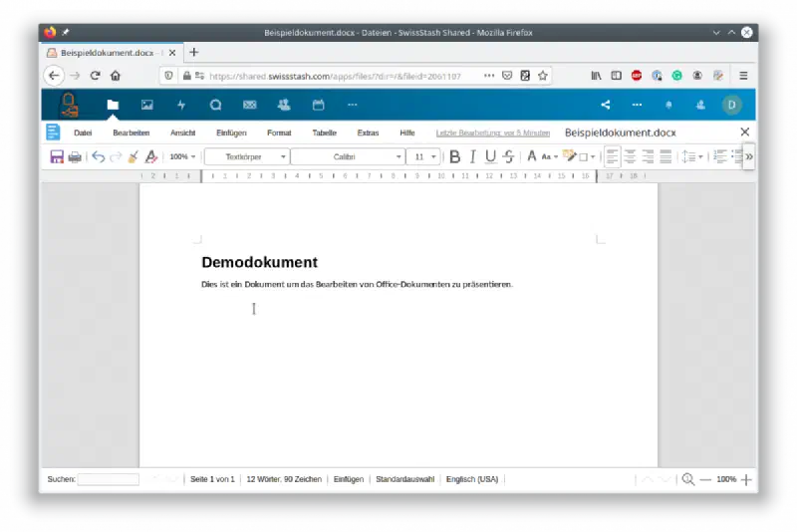797x532 pixels.
Task: Align text left
Action: tap(613, 156)
